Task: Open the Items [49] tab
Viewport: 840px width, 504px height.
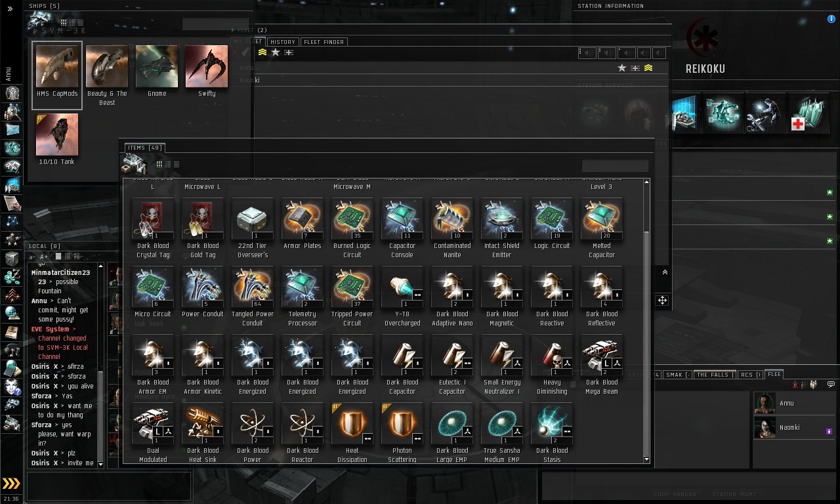Action: [144, 148]
